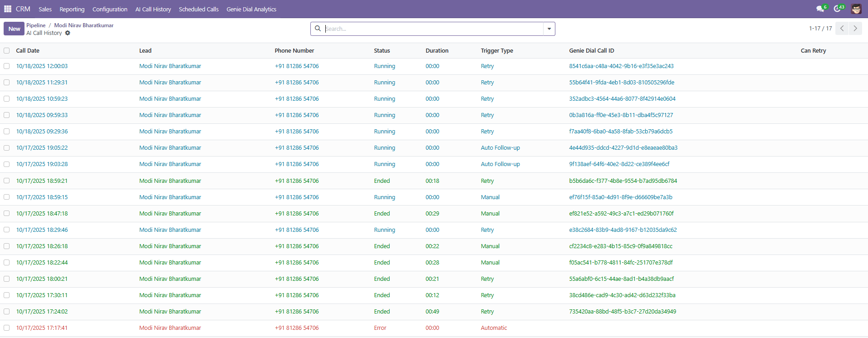
Task: Open the user avatar menu
Action: (856, 9)
